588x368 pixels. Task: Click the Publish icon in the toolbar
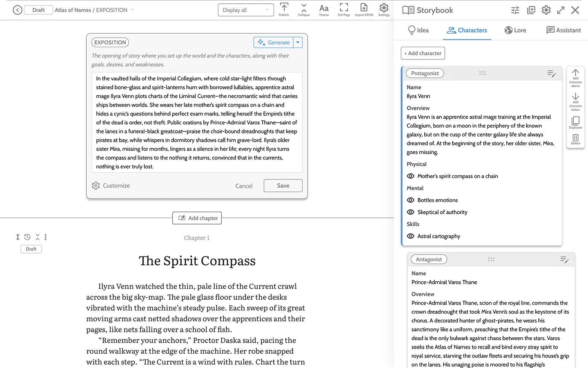click(x=284, y=9)
